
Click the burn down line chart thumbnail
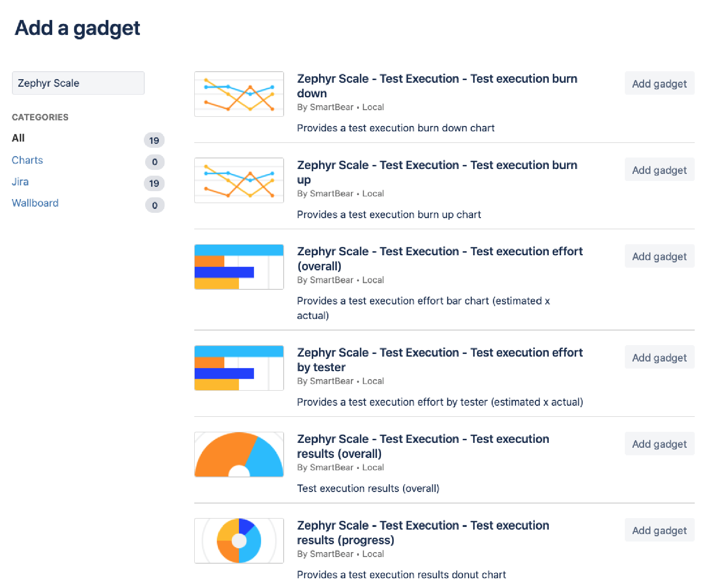point(239,94)
